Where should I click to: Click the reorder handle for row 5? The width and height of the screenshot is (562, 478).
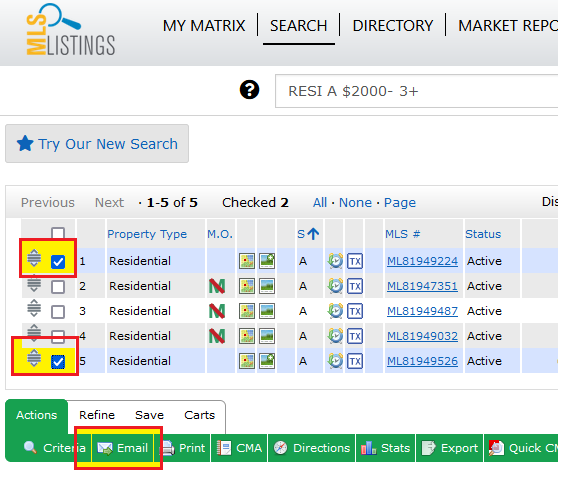coord(34,358)
